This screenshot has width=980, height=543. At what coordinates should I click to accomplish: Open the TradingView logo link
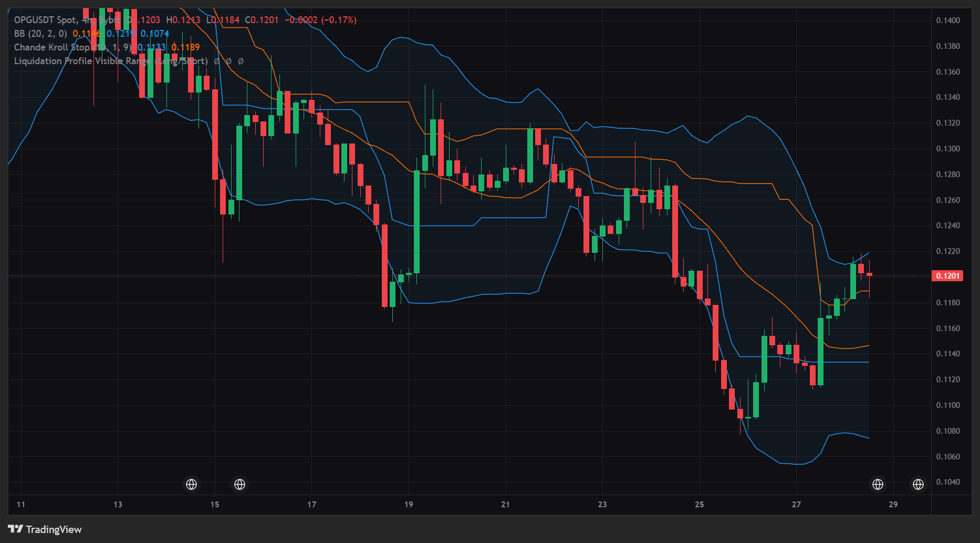45,529
